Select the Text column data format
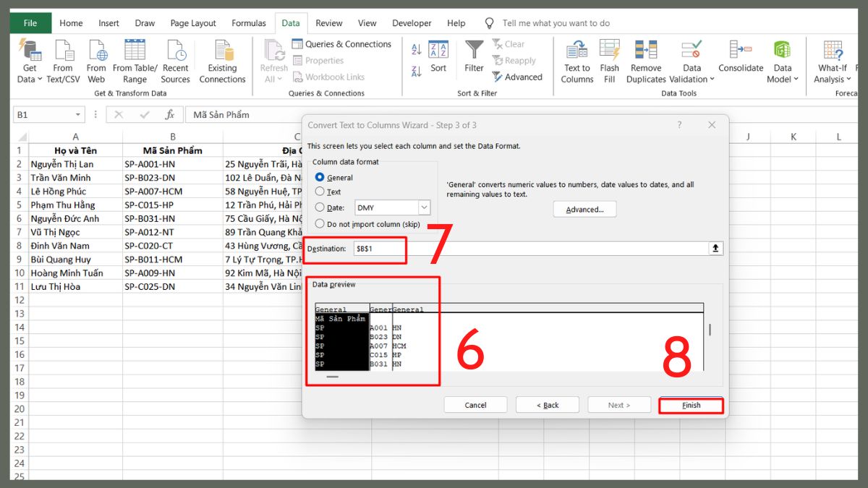868x488 pixels. [x=319, y=192]
